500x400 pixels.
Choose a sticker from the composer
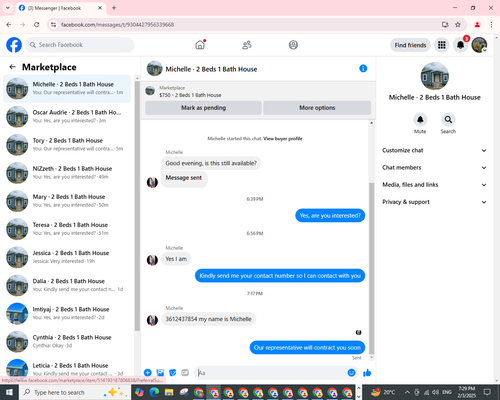pyautogui.click(x=173, y=372)
